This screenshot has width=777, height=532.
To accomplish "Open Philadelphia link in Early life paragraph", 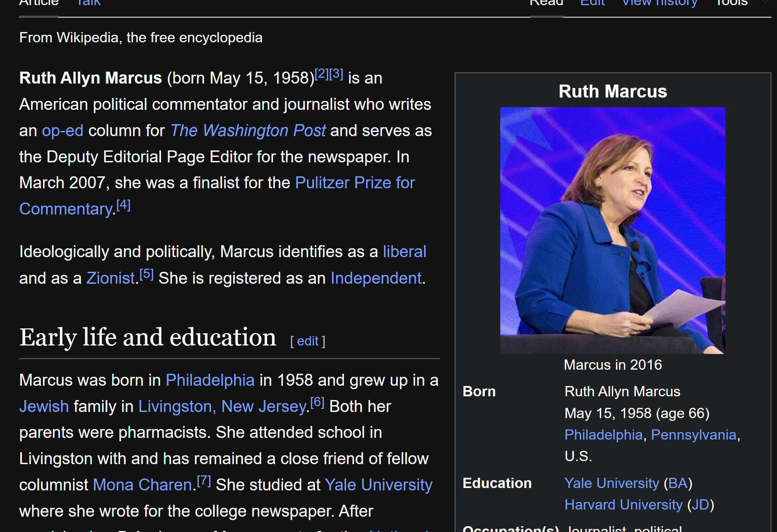I will (x=210, y=380).
